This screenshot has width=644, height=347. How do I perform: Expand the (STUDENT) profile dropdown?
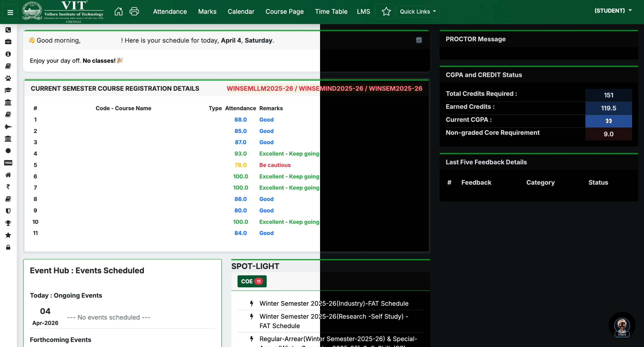[x=613, y=11]
